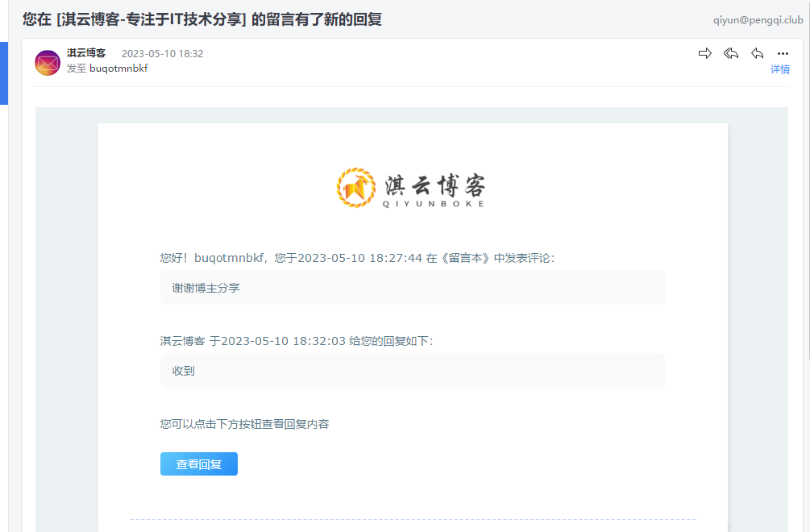Click the Reply icon
Image resolution: width=810 pixels, height=532 pixels.
coord(757,53)
